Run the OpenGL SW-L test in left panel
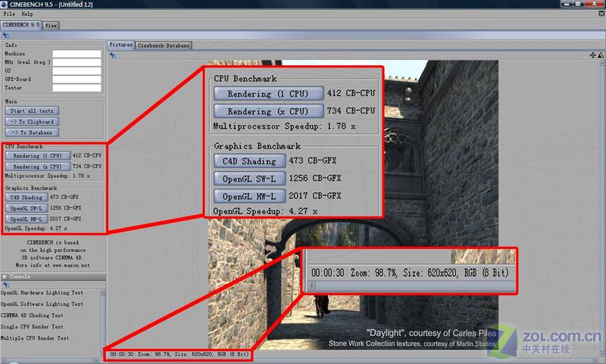Screen dimensions: 606x364 coord(27,208)
